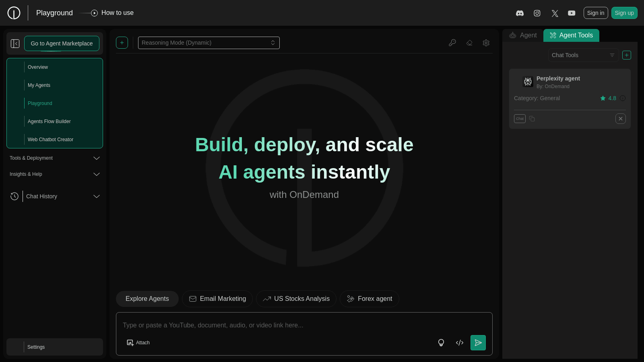Click the Explore Agents button
The height and width of the screenshot is (362, 644).
pyautogui.click(x=147, y=299)
